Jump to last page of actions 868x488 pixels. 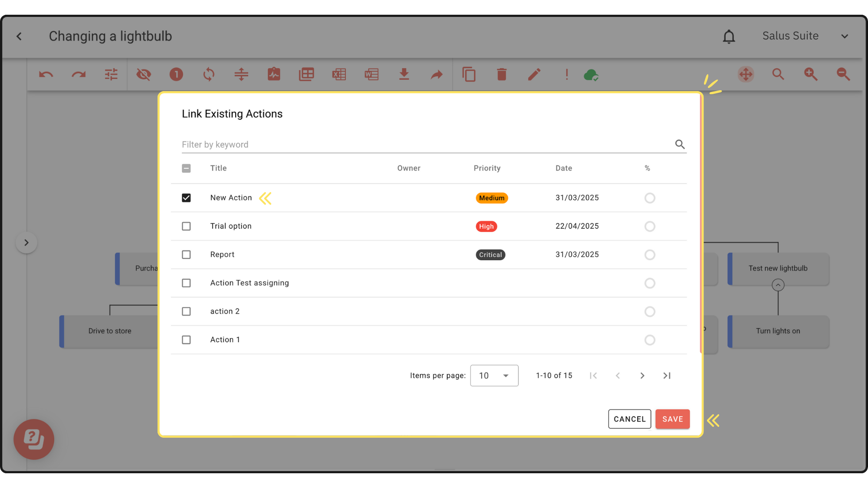667,376
